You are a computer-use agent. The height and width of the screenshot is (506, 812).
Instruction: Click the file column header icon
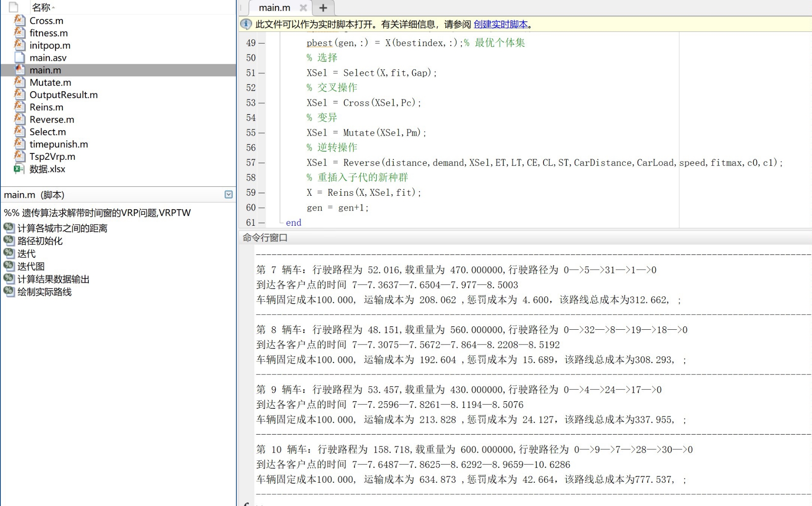(14, 7)
